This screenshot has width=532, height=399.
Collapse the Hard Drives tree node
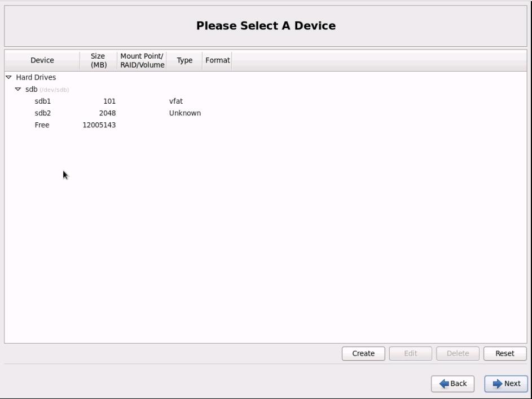tap(8, 77)
